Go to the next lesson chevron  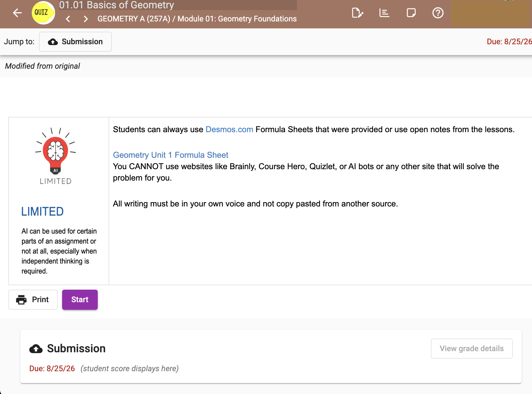pos(86,19)
